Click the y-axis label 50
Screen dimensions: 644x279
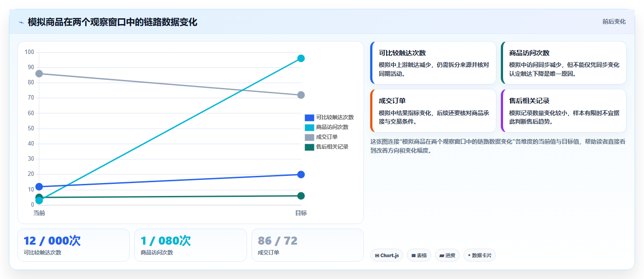[x=31, y=129]
